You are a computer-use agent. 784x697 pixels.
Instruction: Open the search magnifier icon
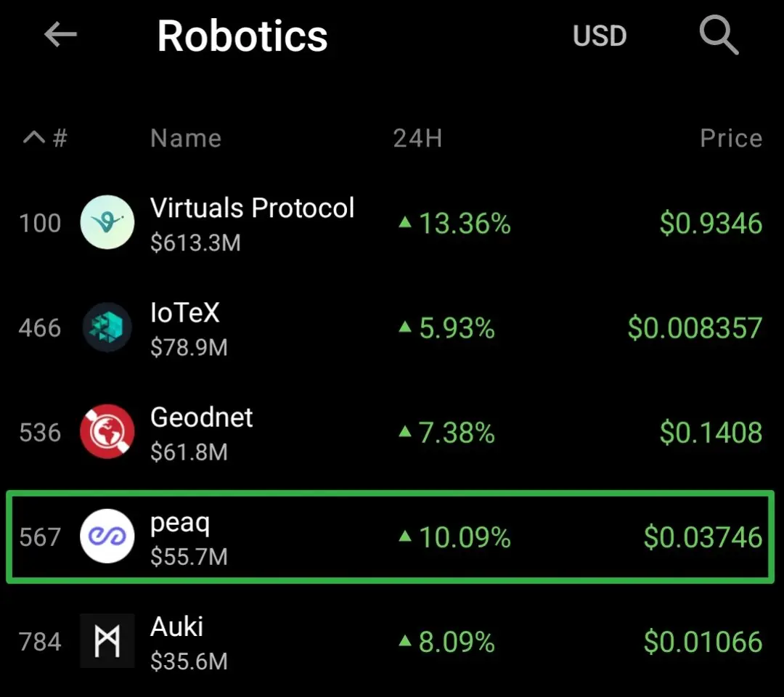[x=718, y=36]
